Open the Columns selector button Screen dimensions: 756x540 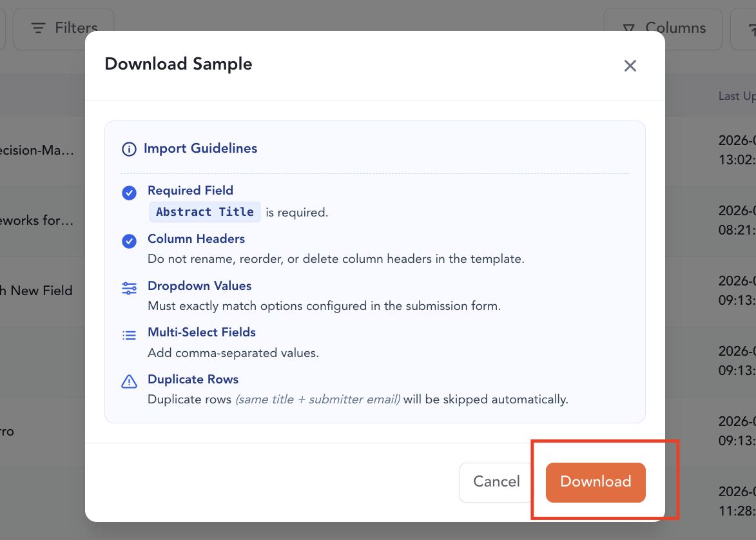point(663,29)
